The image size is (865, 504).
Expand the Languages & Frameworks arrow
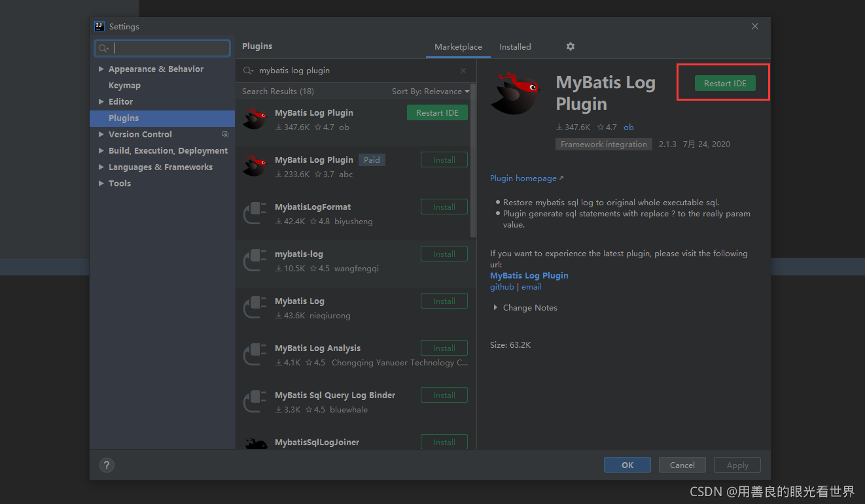pyautogui.click(x=101, y=167)
